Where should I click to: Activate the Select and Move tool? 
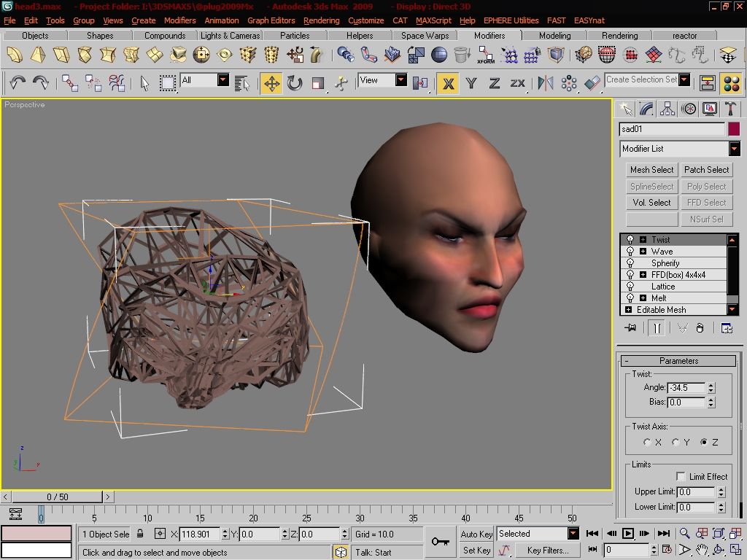coord(271,83)
